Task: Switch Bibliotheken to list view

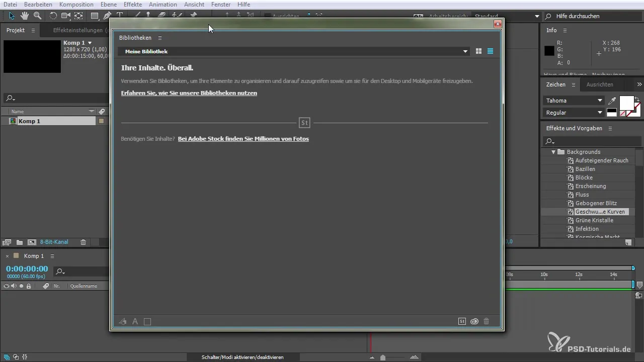Action: (x=491, y=51)
